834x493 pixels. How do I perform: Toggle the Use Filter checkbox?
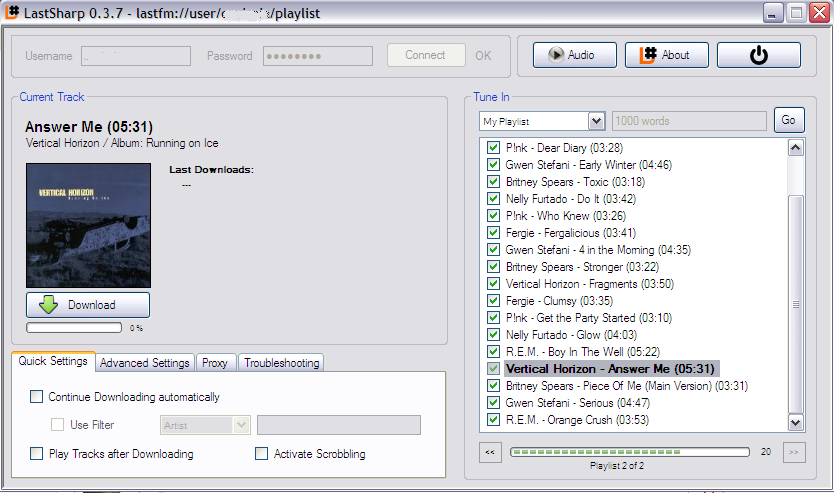57,424
